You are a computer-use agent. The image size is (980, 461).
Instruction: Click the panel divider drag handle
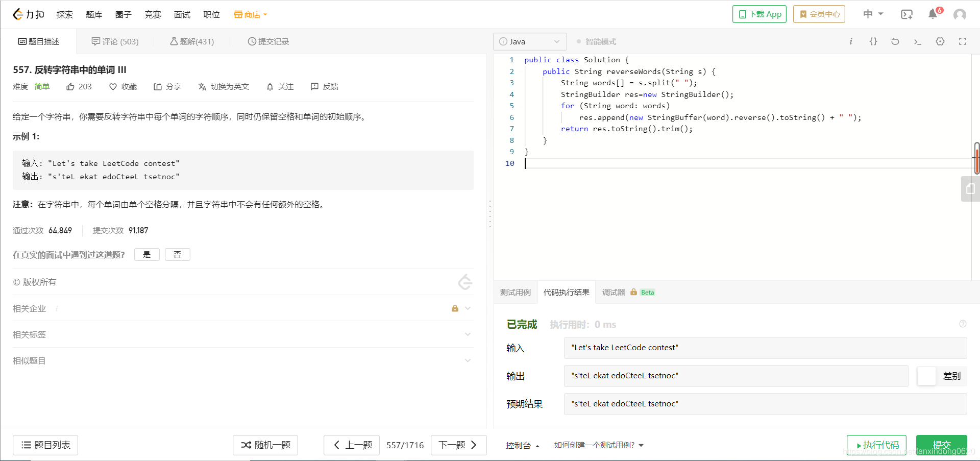[490, 214]
